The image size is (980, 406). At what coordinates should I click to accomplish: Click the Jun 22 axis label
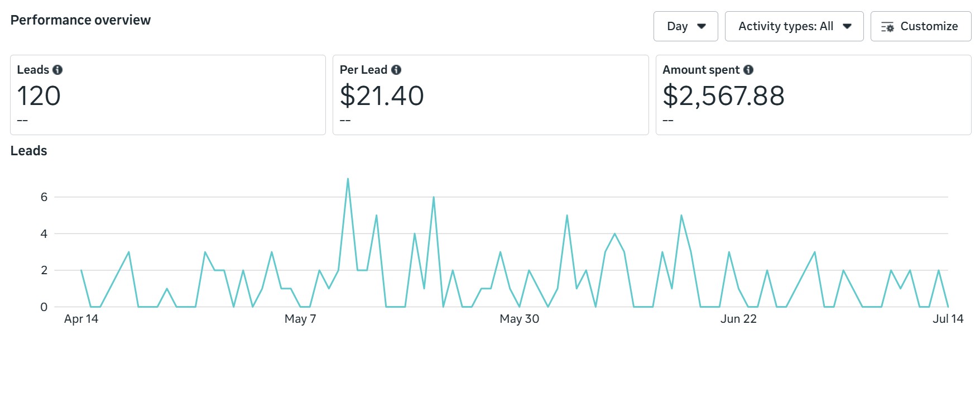[738, 319]
